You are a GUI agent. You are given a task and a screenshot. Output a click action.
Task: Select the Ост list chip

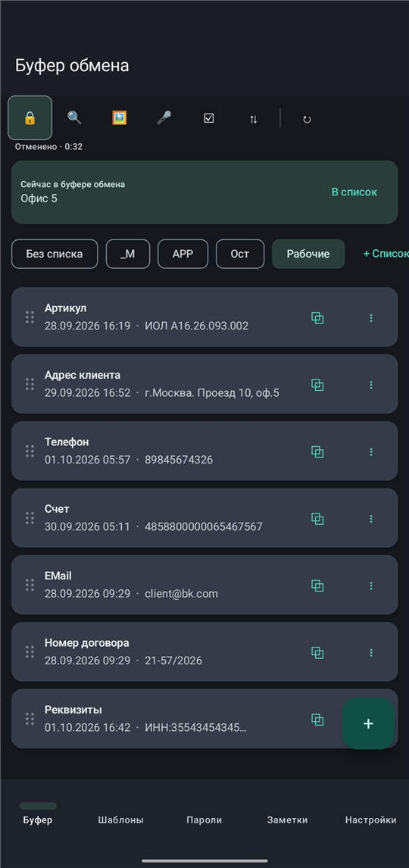pyautogui.click(x=239, y=254)
